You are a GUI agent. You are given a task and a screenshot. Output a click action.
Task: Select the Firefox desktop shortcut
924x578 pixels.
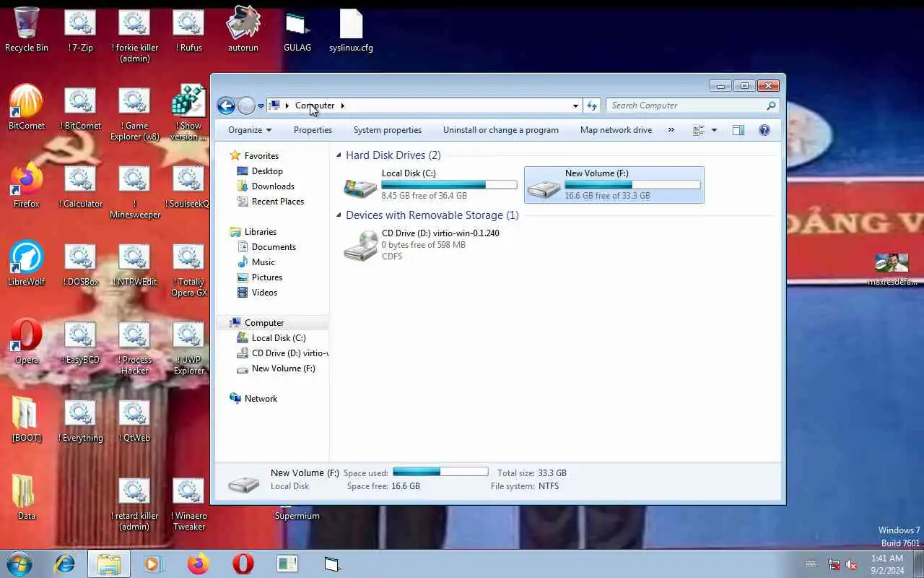[x=27, y=186]
